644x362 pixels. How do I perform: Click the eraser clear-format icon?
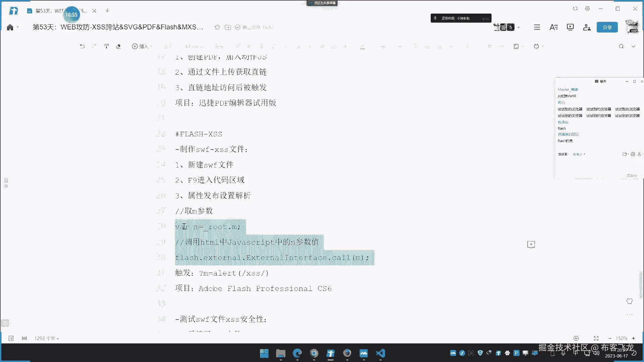(118, 46)
